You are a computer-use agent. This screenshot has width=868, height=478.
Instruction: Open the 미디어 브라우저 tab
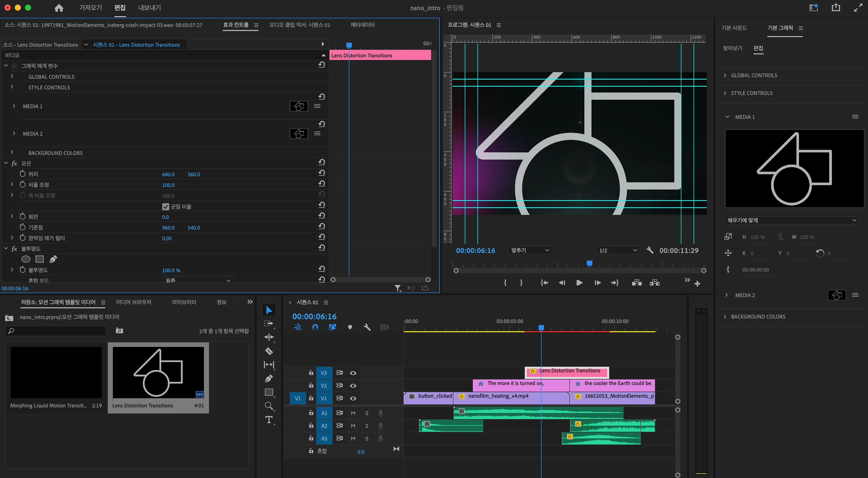(133, 302)
